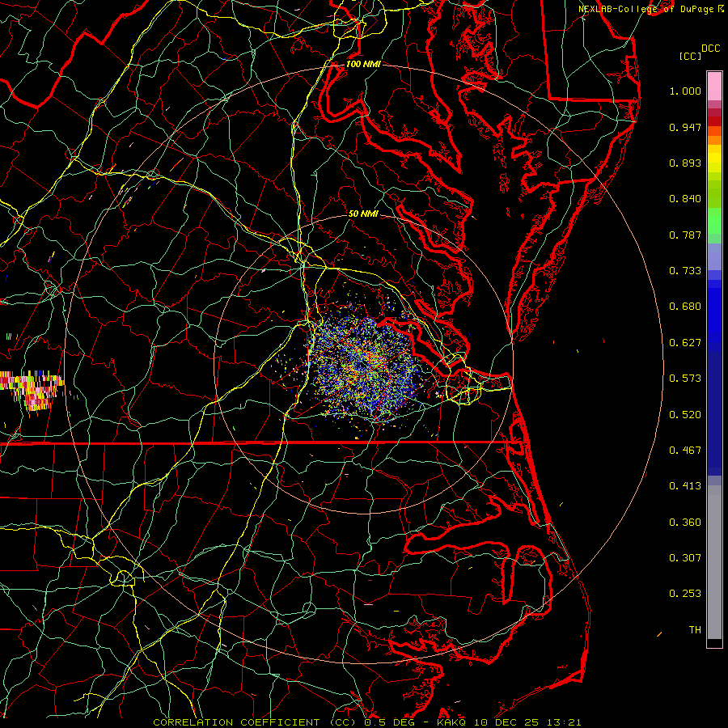Click the 0.733 scale value
The width and height of the screenshot is (728, 728).
[685, 271]
